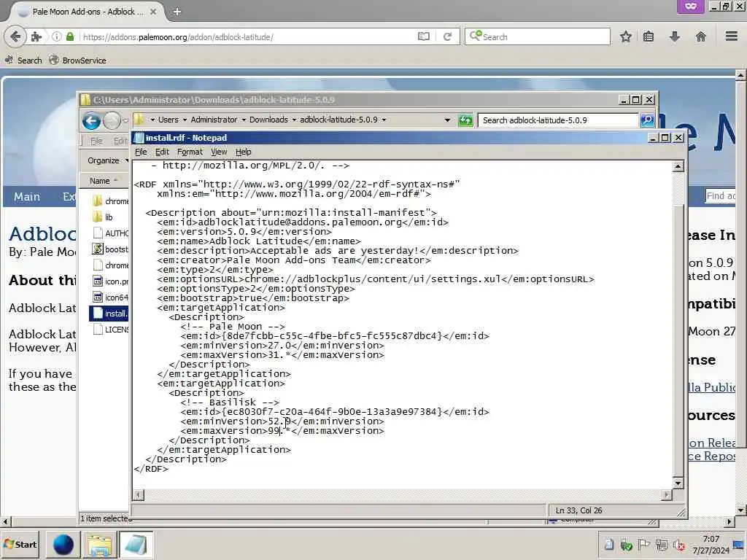
Task: Expand the Users breadcrumb arrow
Action: pos(185,120)
